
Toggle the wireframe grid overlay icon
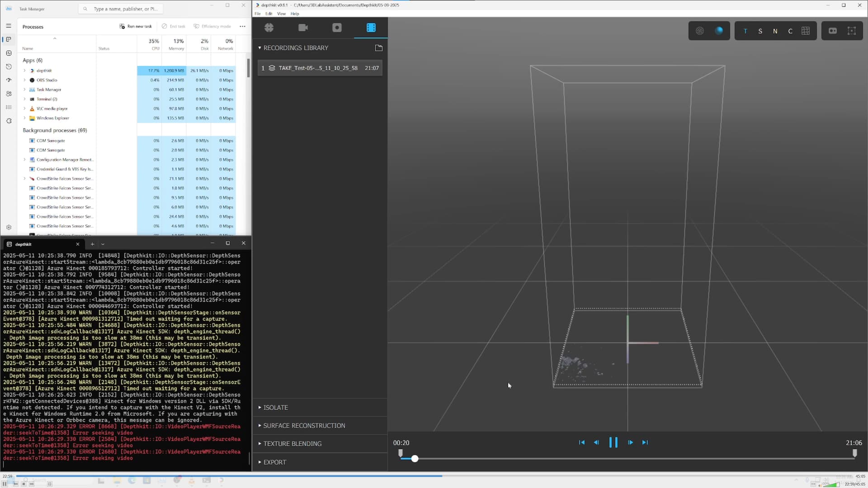point(806,31)
